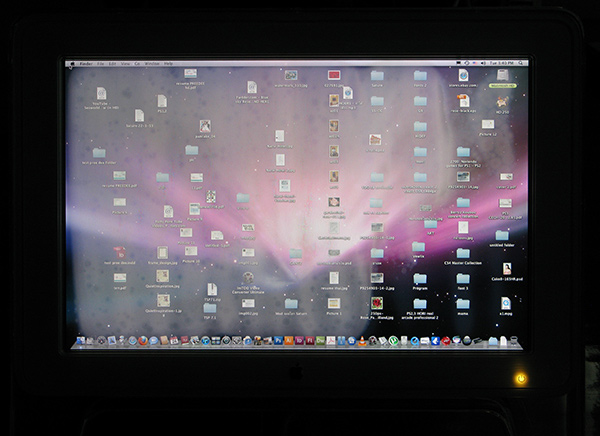Select the font 3 folder
The image size is (600, 436).
(463, 281)
